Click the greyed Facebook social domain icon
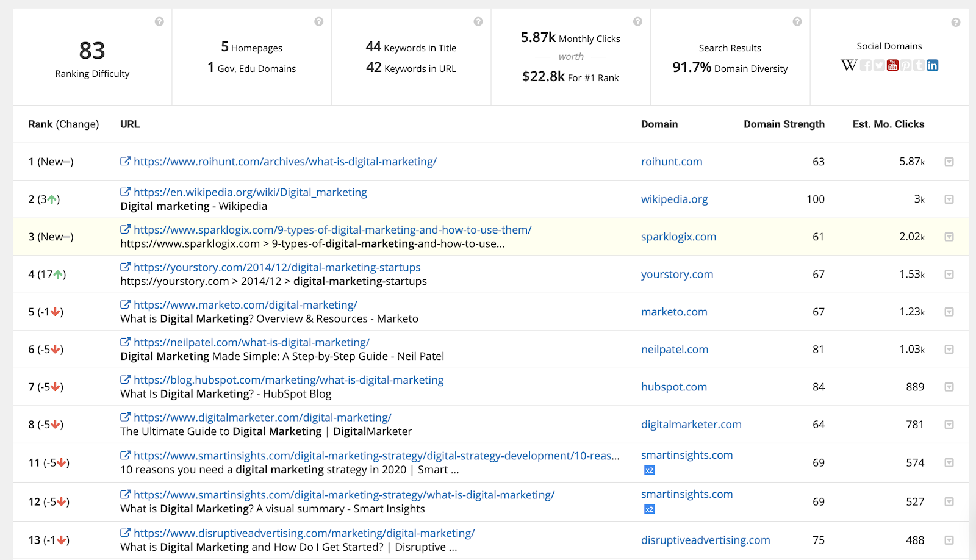This screenshot has width=976, height=560. click(866, 65)
